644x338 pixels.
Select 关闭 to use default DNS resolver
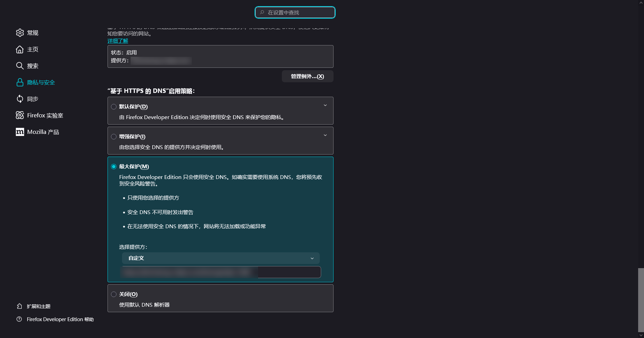coord(114,294)
